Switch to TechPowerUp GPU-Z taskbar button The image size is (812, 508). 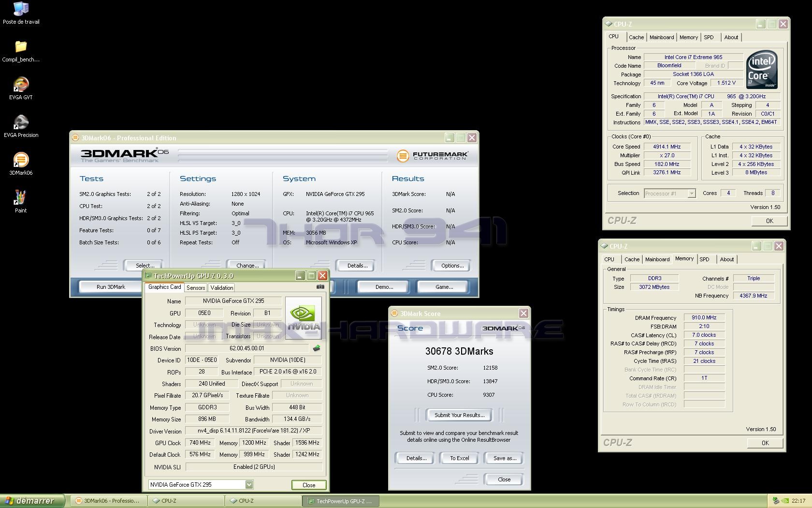point(340,501)
